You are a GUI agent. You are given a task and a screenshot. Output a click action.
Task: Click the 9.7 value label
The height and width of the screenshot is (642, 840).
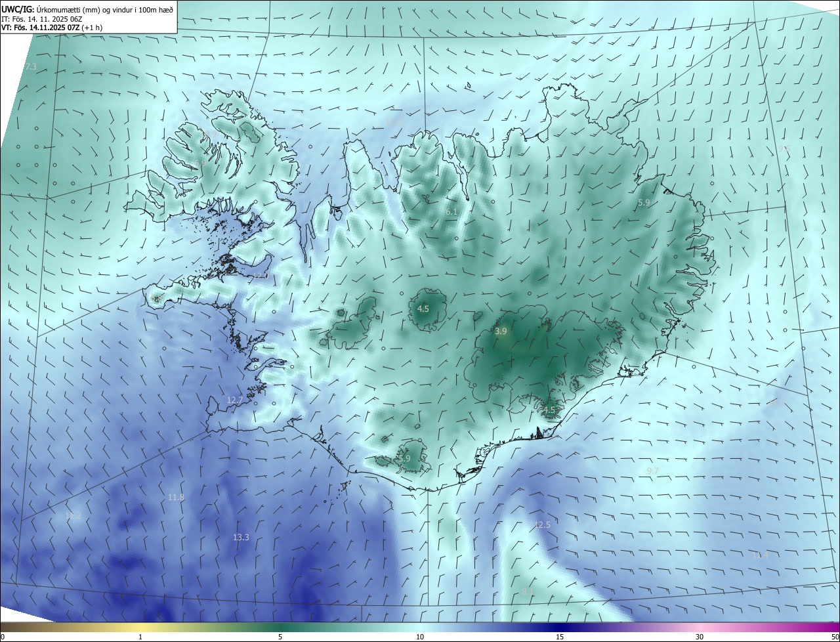pyautogui.click(x=652, y=471)
